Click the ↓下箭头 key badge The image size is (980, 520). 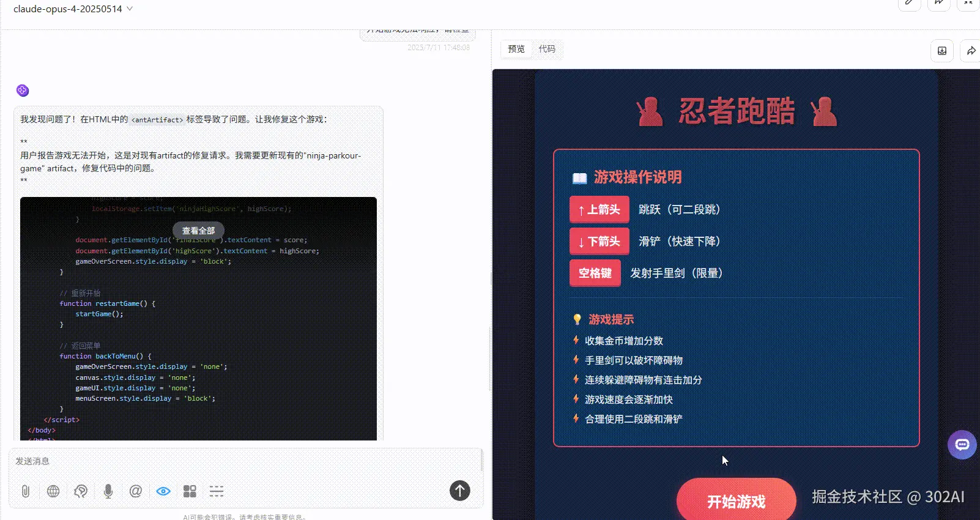600,241
